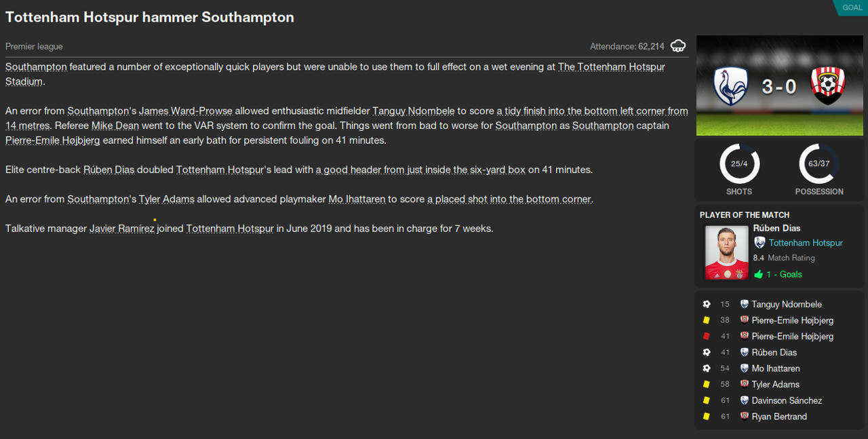
Task: Open referee Mike Dean's link
Action: coord(115,126)
